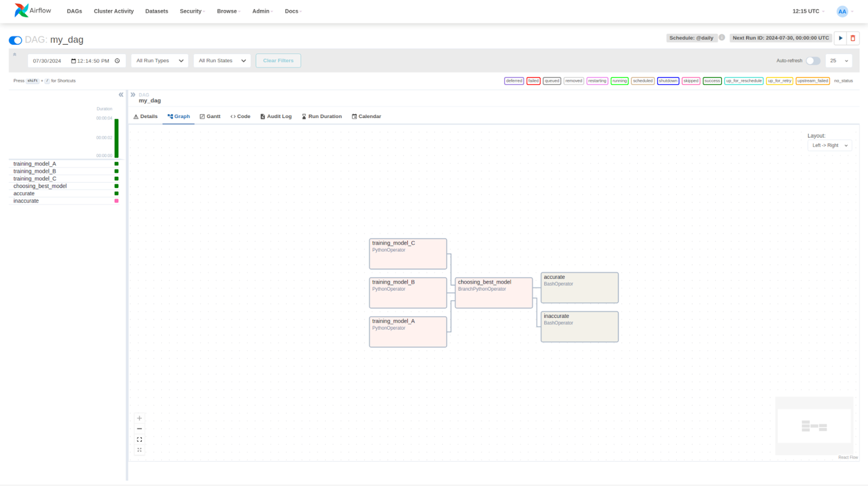Click the Airflow pinwheel logo
The width and height of the screenshot is (868, 486).
(21, 10)
